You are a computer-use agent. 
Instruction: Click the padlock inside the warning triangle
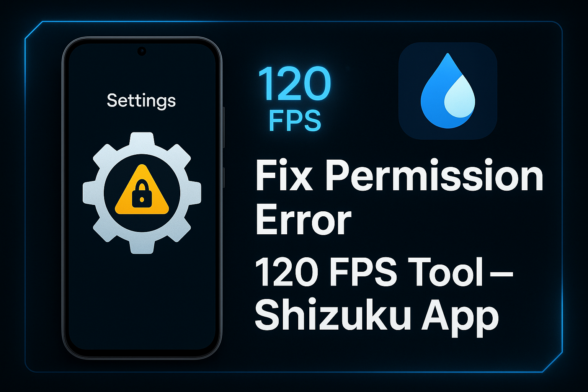coord(142,194)
